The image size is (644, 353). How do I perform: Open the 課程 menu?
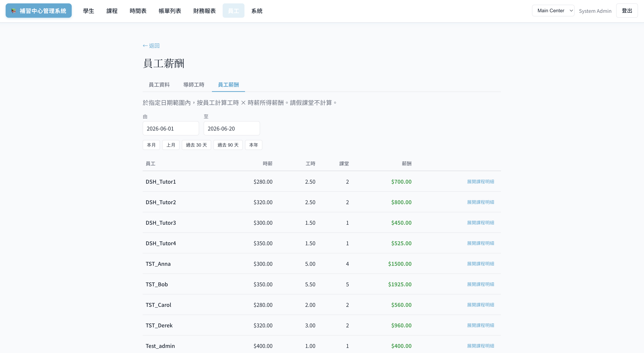(112, 11)
